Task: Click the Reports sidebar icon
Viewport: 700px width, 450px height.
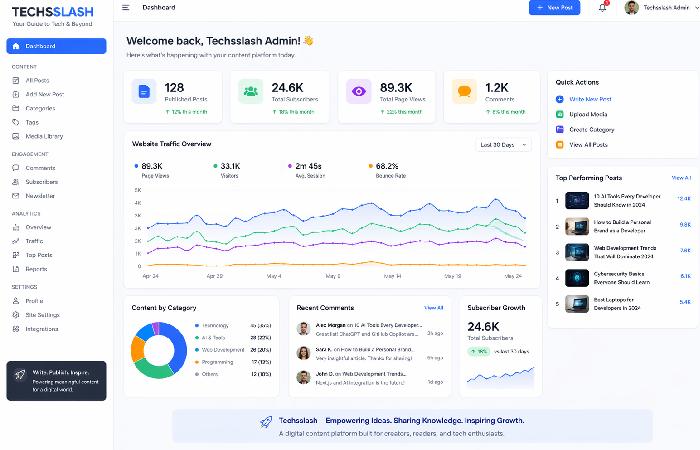Action: (16, 269)
